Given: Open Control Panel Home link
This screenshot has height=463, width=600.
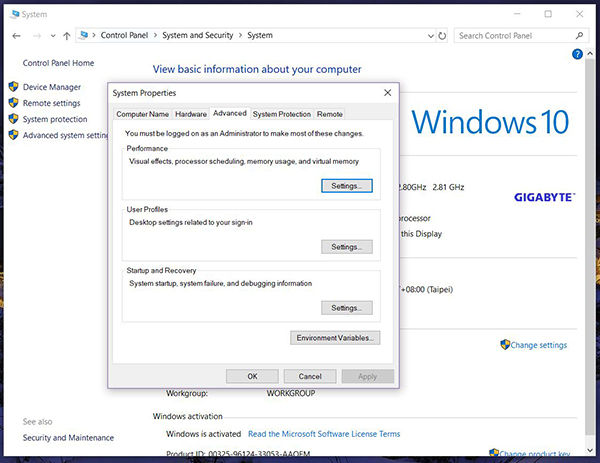Looking at the screenshot, I should click(58, 63).
